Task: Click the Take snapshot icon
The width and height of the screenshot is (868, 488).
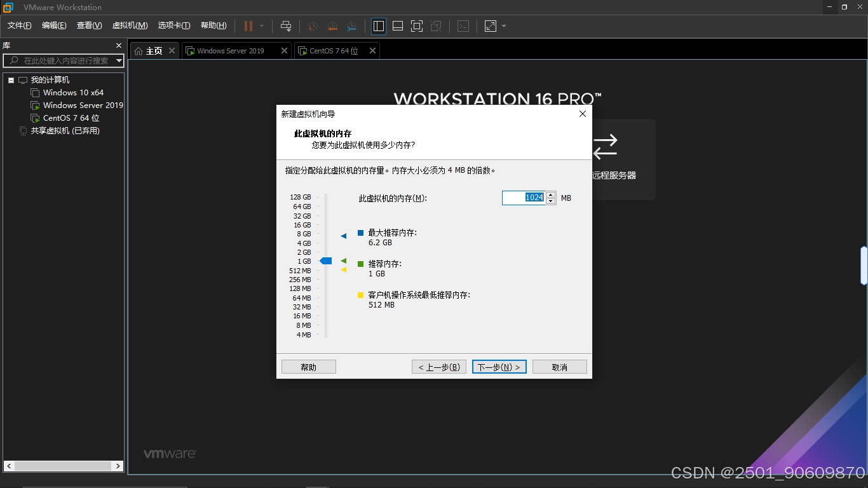Action: 311,26
